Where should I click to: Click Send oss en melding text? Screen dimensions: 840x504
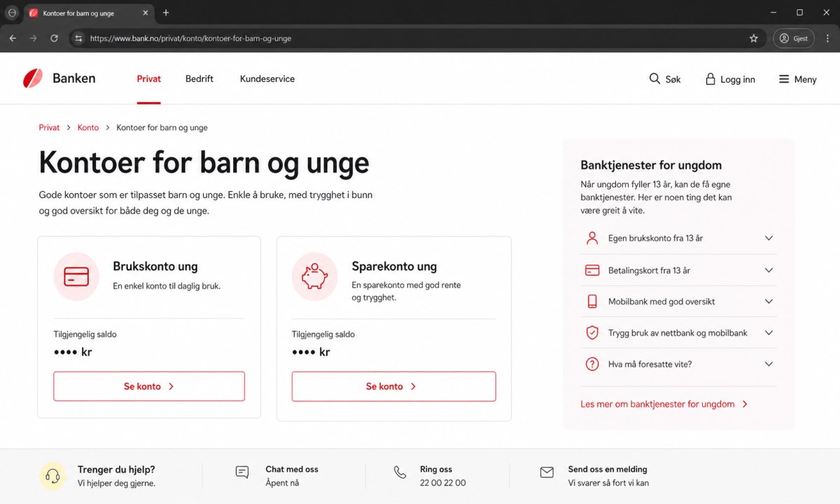click(608, 469)
